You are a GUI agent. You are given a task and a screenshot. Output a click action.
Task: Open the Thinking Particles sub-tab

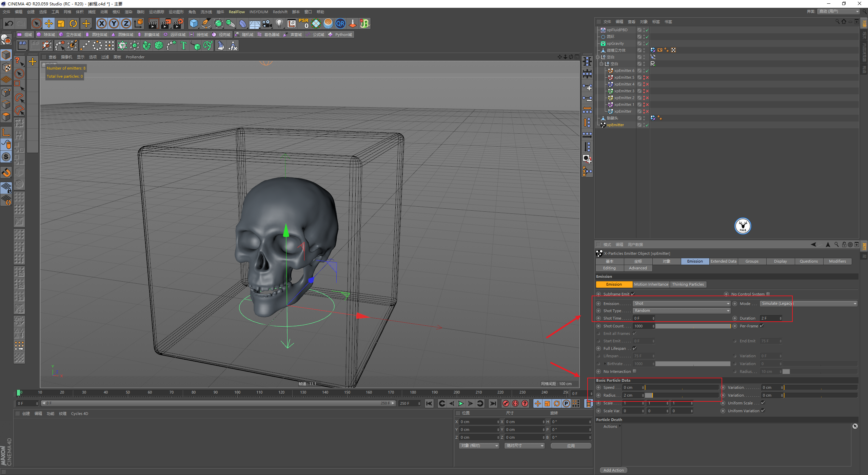click(688, 284)
